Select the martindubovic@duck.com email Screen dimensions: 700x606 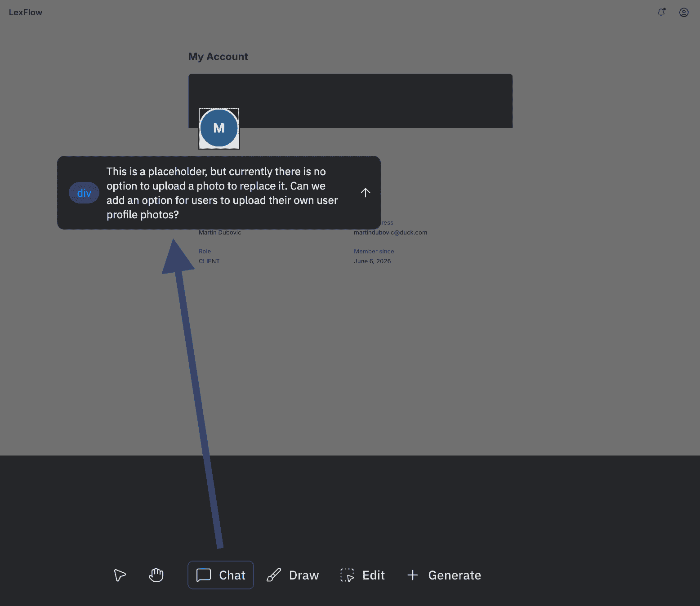390,232
